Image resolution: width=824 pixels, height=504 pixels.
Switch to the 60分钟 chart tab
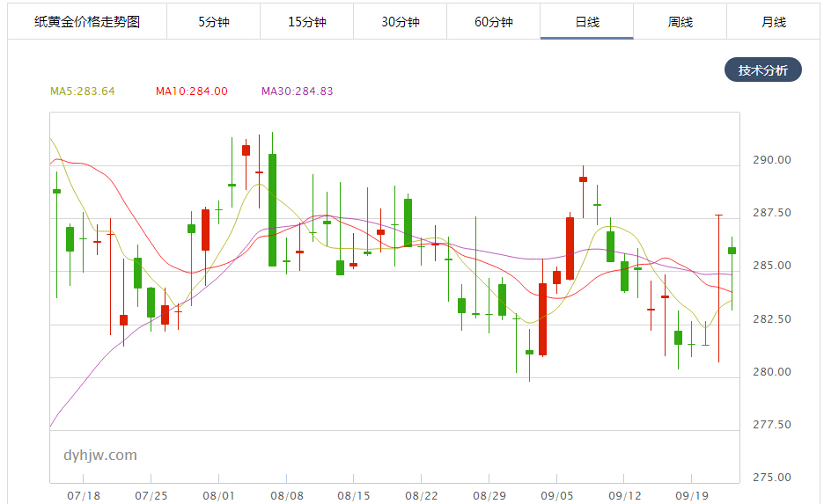494,21
